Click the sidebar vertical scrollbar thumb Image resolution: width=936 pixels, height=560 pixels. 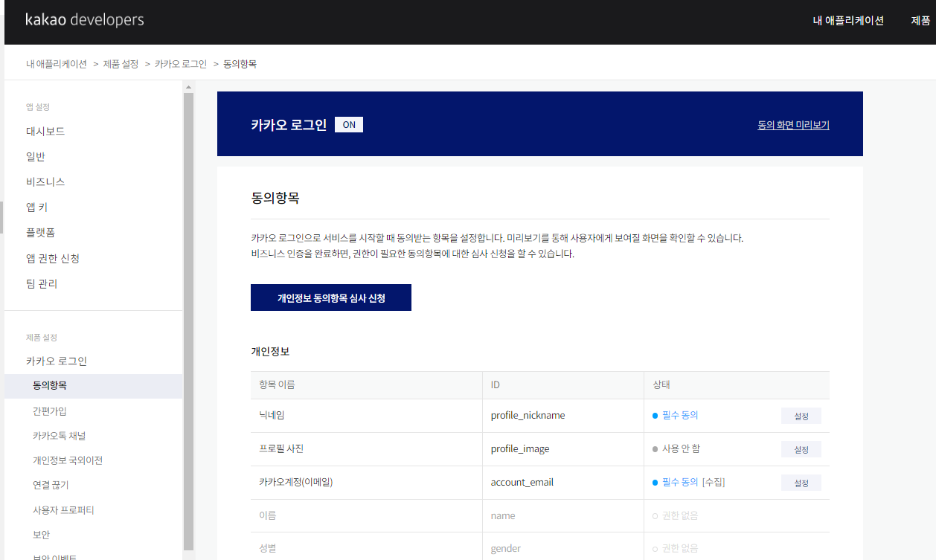[x=188, y=321]
